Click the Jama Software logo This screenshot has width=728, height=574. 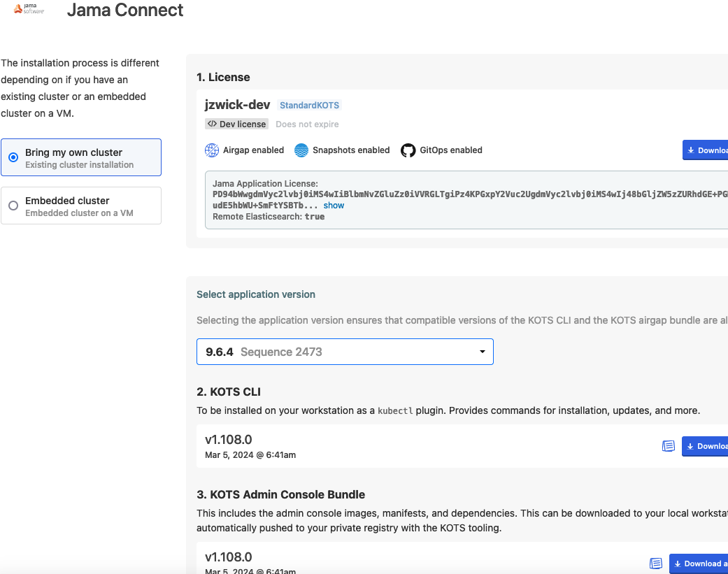pos(29,9)
